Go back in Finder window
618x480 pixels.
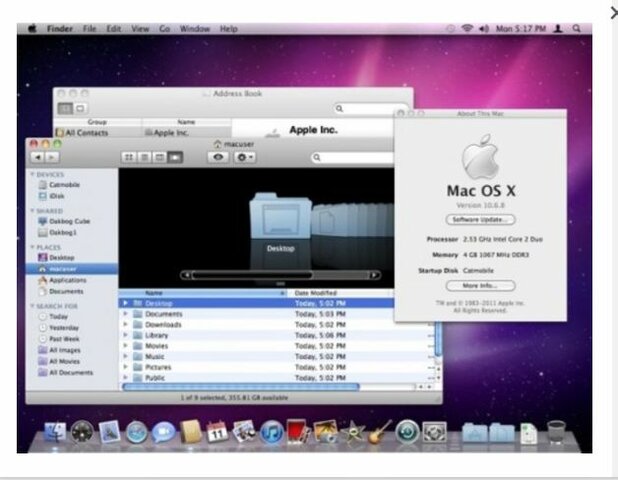coord(38,157)
